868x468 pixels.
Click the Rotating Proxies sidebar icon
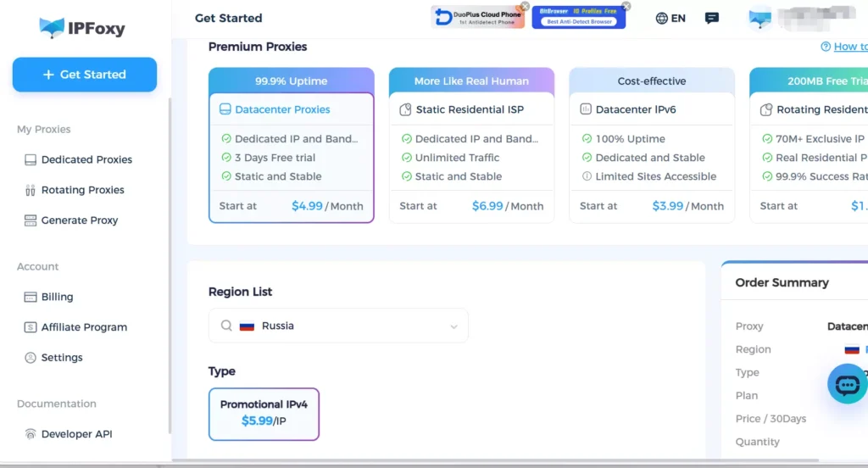[x=31, y=190]
